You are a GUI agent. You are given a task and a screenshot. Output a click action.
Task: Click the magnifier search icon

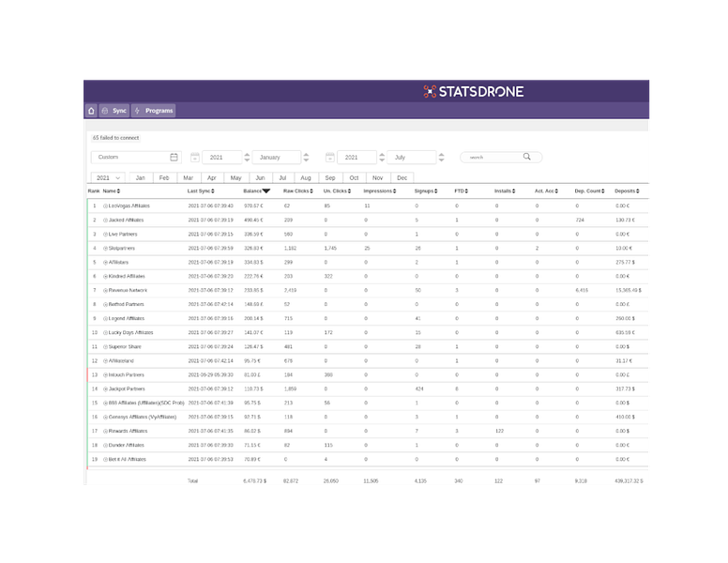click(x=526, y=157)
